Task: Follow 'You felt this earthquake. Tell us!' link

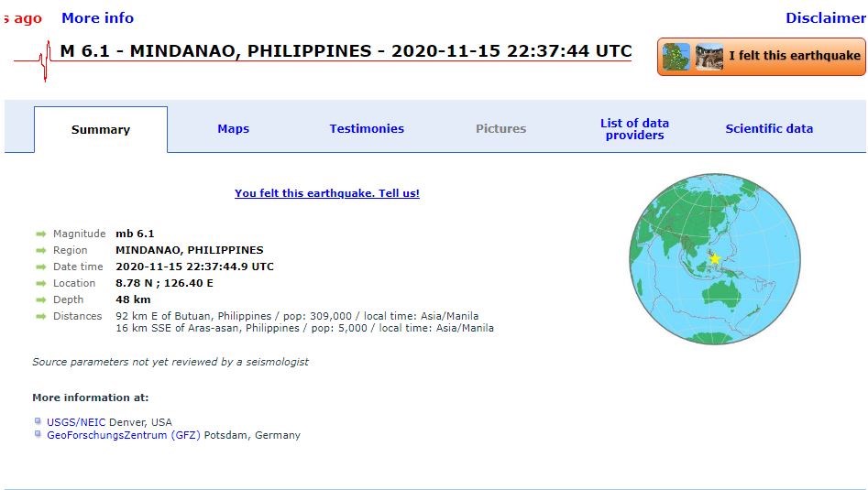Action: point(326,193)
